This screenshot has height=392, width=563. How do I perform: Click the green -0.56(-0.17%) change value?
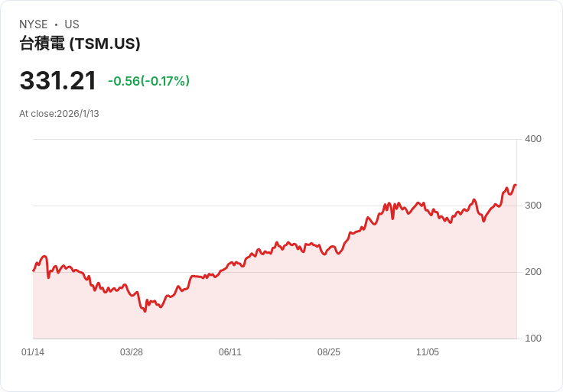pos(148,81)
